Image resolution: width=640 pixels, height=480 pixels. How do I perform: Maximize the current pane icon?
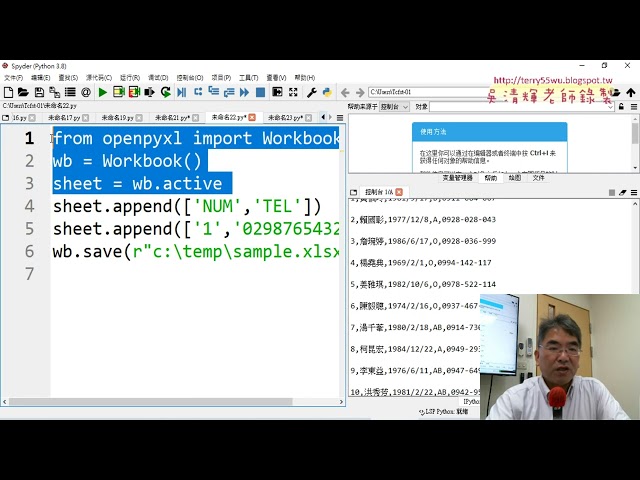(277, 92)
